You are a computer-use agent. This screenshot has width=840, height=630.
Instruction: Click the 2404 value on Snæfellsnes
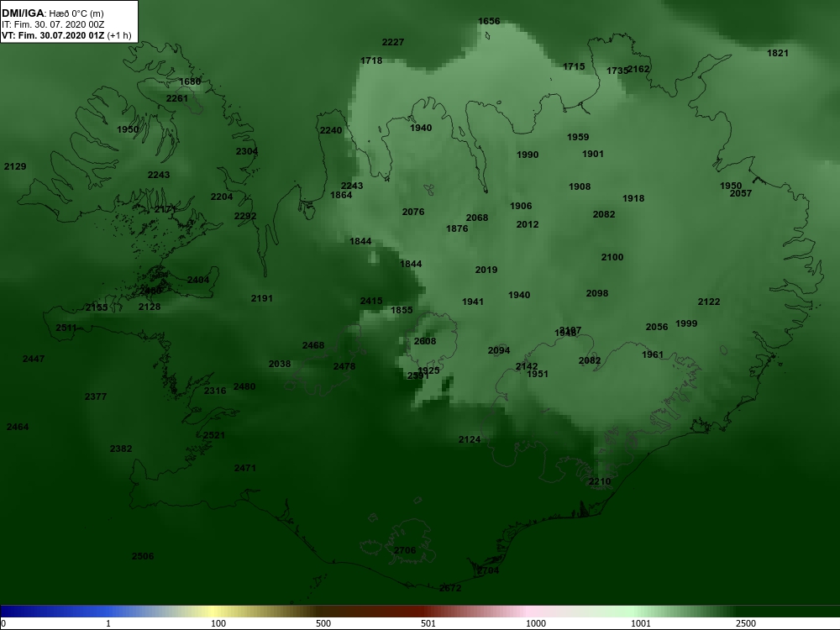point(197,281)
